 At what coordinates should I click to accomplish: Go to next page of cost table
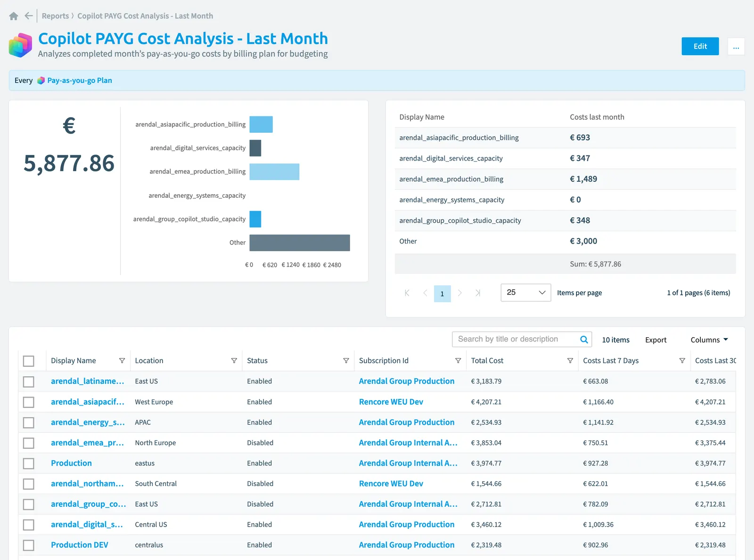pos(460,293)
